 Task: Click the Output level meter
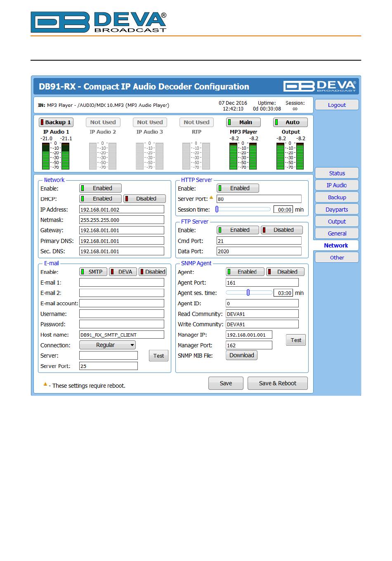tap(290, 156)
